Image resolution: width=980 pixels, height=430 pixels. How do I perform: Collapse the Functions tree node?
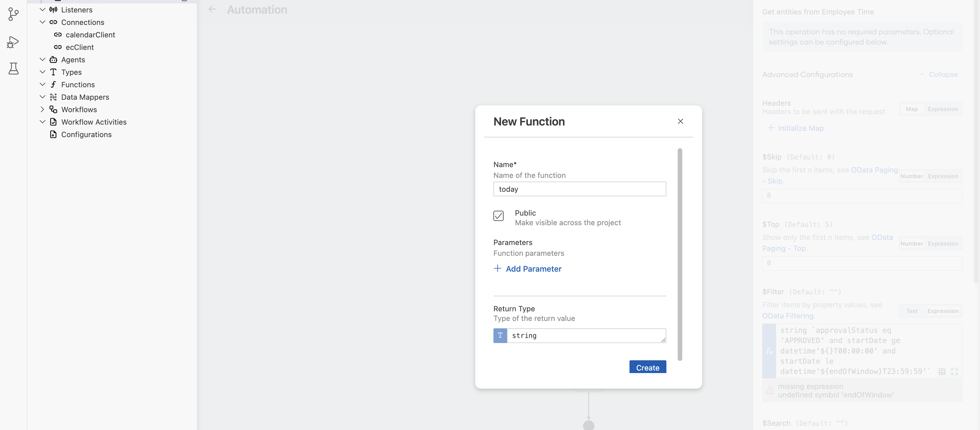click(x=43, y=84)
